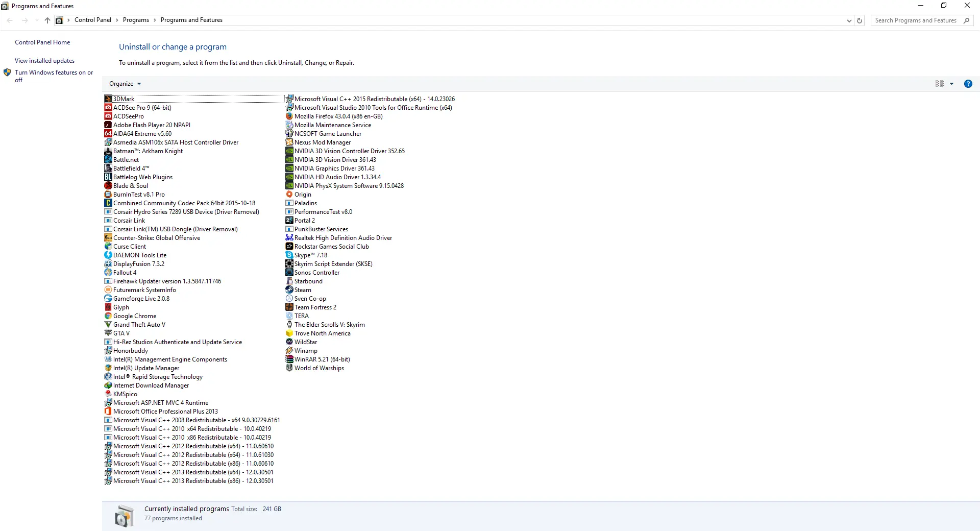Click the Nexus Mod Manager icon

click(x=289, y=142)
